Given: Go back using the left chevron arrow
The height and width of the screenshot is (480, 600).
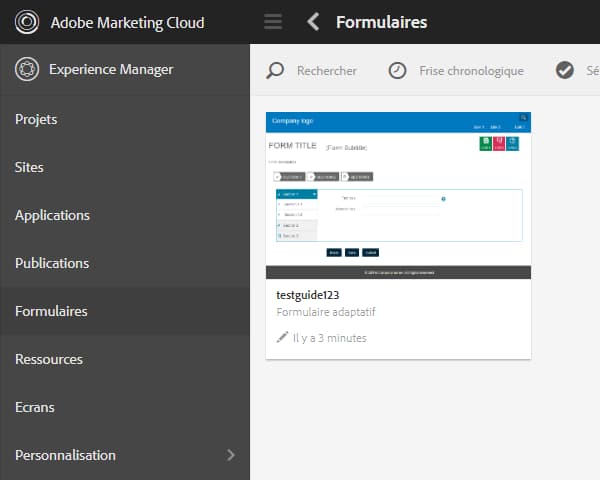Looking at the screenshot, I should point(314,22).
